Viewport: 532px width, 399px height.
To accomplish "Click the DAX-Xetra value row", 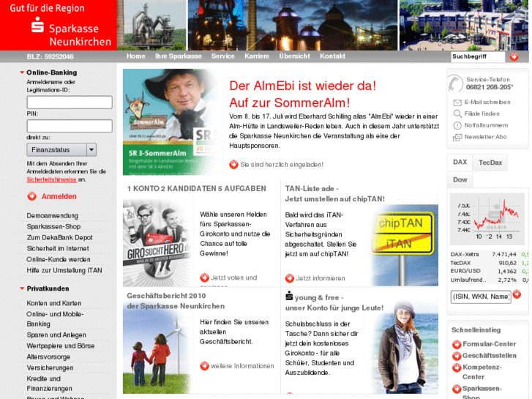I will [490, 254].
